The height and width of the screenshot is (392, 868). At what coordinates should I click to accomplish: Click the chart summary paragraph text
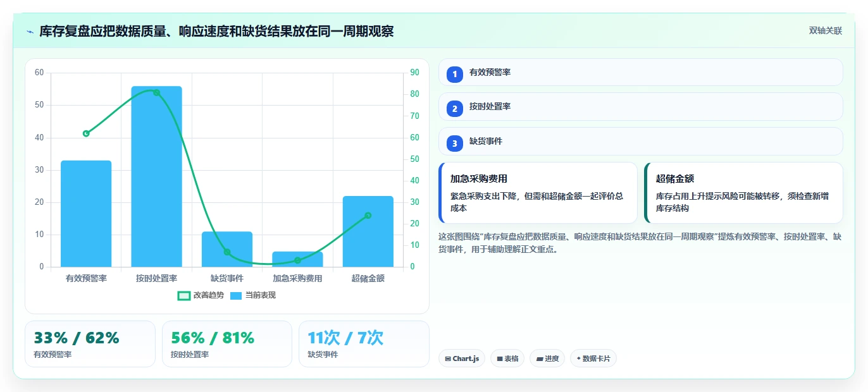point(640,243)
